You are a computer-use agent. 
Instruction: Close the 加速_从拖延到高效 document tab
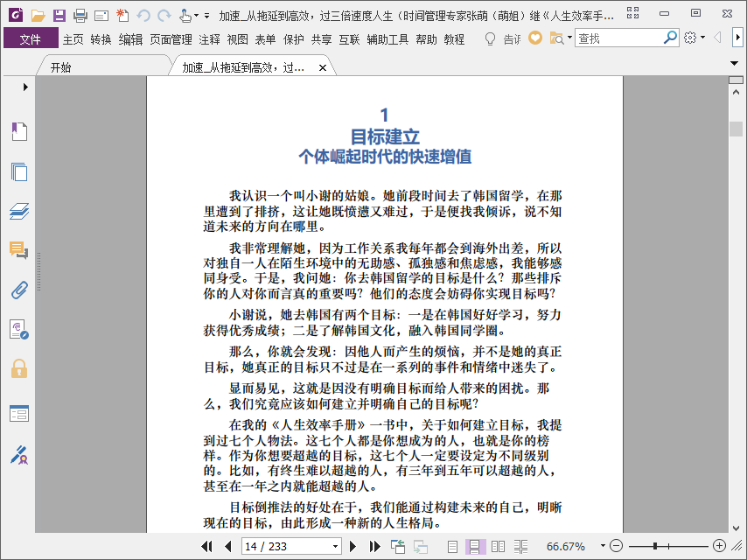click(x=323, y=68)
